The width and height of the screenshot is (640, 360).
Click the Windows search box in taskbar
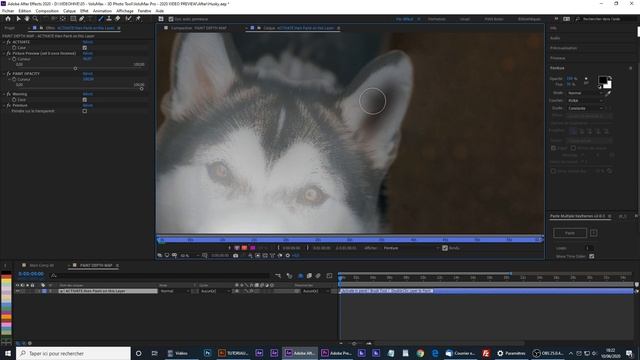click(x=73, y=353)
